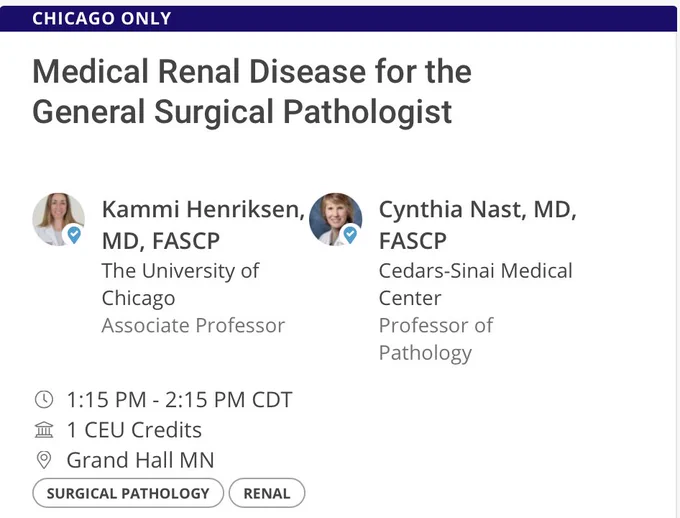Click the Professor of Pathology title text
Screen dimensions: 680x518
coord(436,339)
